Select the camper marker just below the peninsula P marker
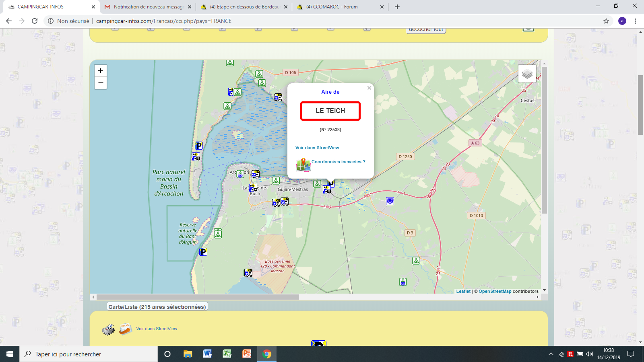Image resolution: width=644 pixels, height=362 pixels. 196,156
